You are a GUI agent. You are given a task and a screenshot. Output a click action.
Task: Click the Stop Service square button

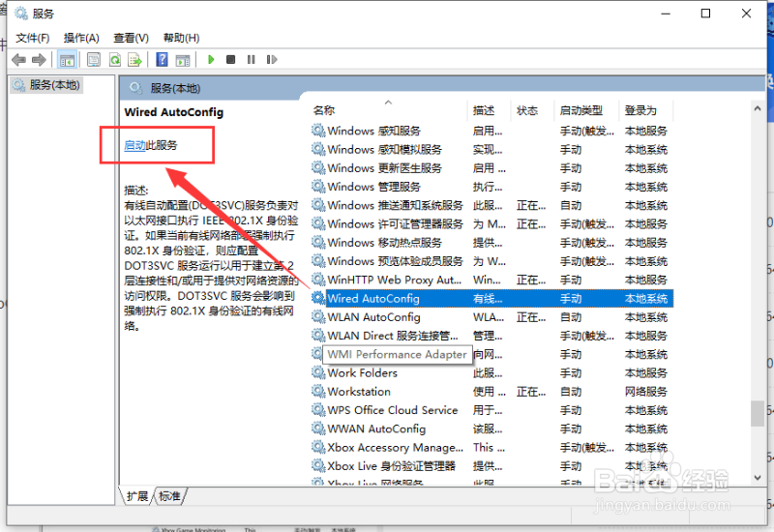coord(230,60)
